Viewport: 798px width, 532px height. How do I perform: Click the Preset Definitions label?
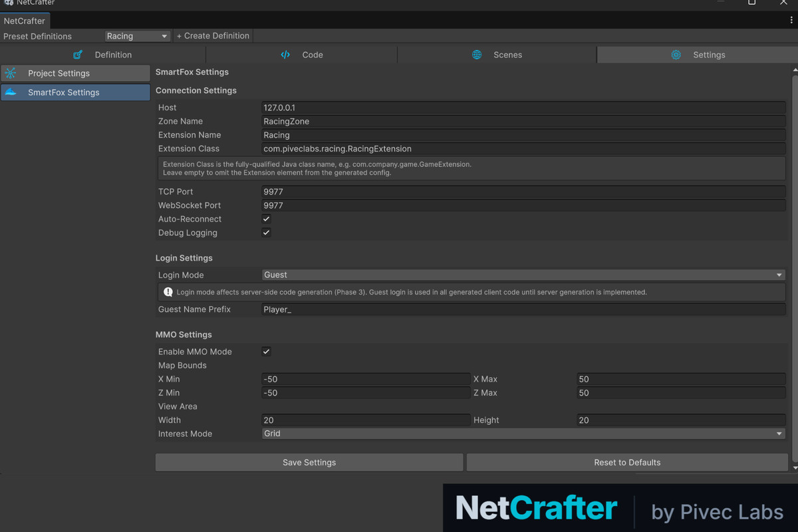[38, 36]
